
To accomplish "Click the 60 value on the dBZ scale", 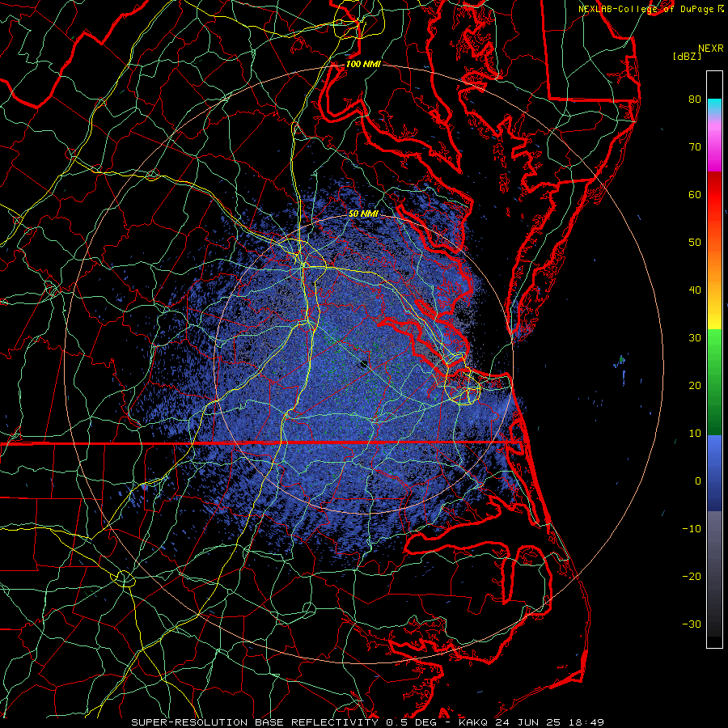I will coord(695,194).
